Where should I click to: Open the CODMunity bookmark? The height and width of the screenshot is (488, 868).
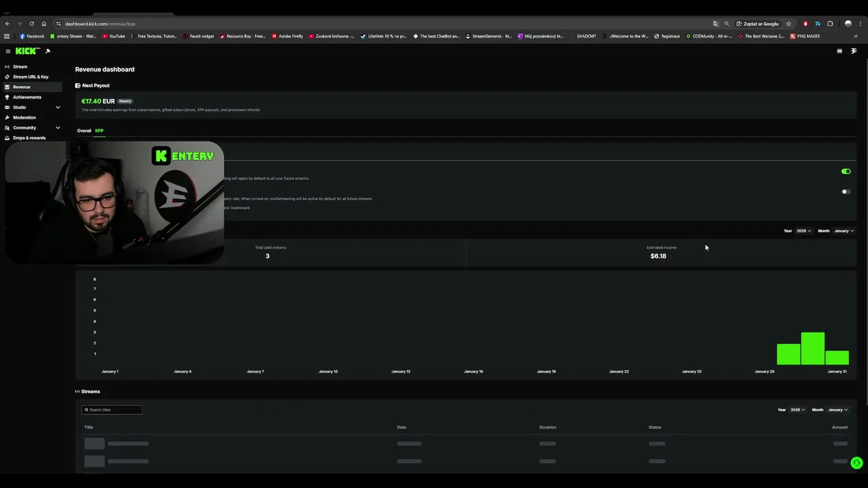click(x=709, y=36)
